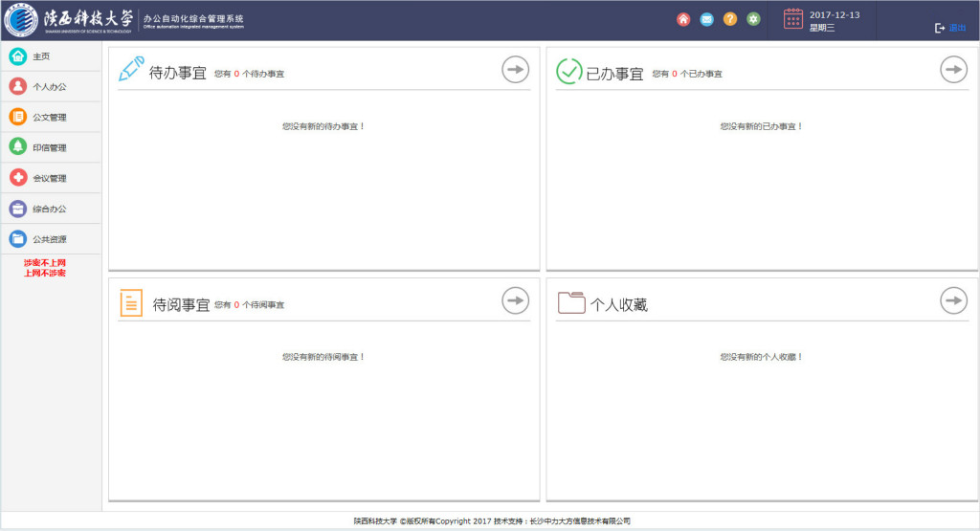Go to 印信管理 in sidebar
980x531 pixels.
[x=49, y=148]
